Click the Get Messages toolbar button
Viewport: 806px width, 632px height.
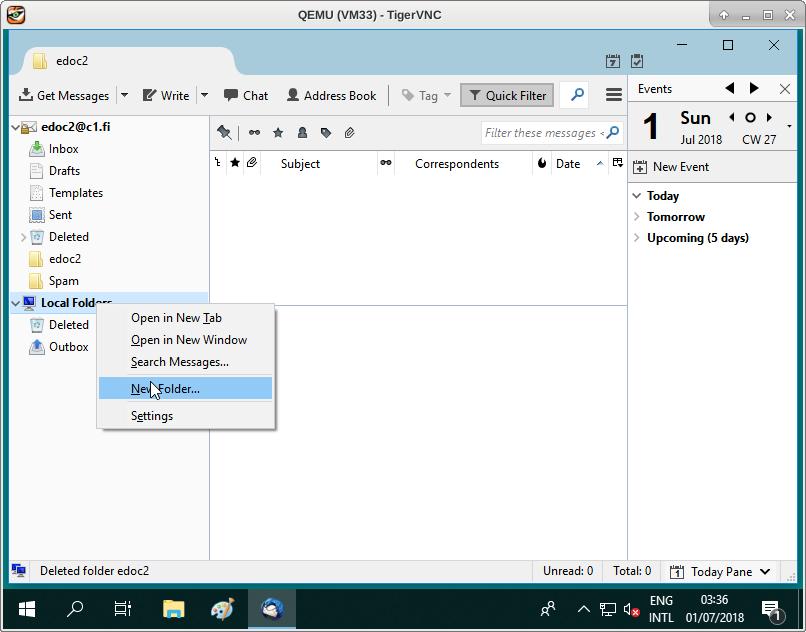coord(64,96)
